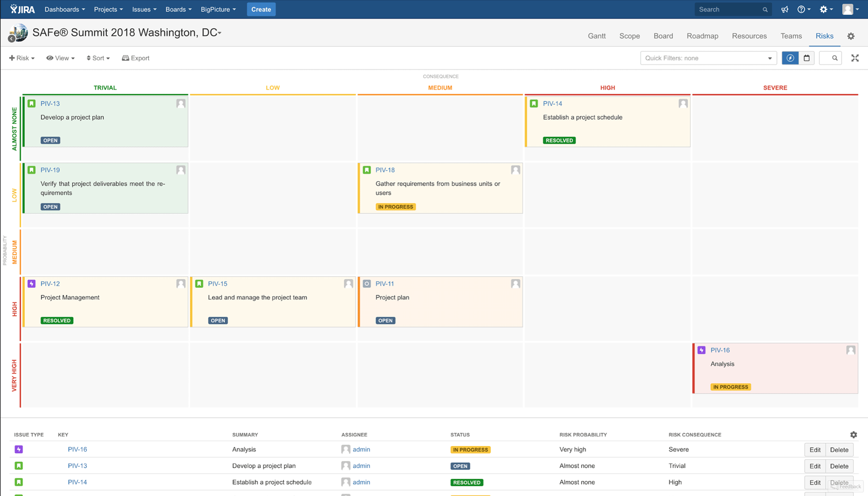Enter fullscreen with the expand arrows icon

(x=855, y=58)
